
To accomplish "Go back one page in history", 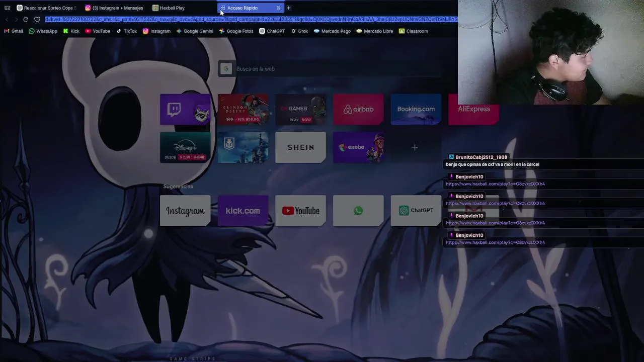I will [7, 20].
